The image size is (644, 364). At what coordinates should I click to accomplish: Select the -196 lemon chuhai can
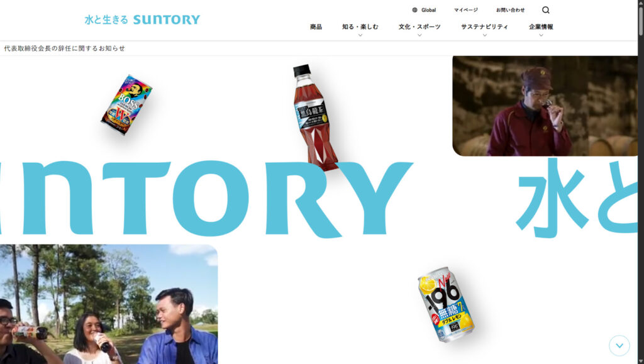click(446, 305)
